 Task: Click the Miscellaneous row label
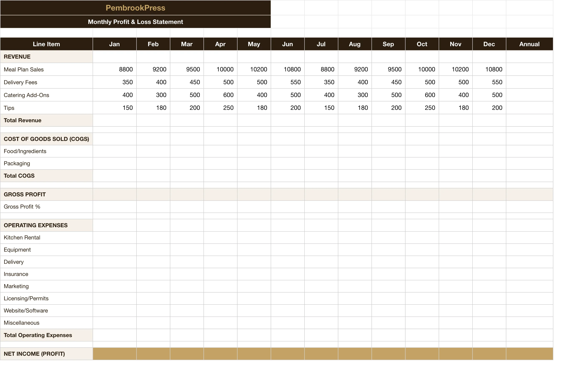click(x=46, y=323)
